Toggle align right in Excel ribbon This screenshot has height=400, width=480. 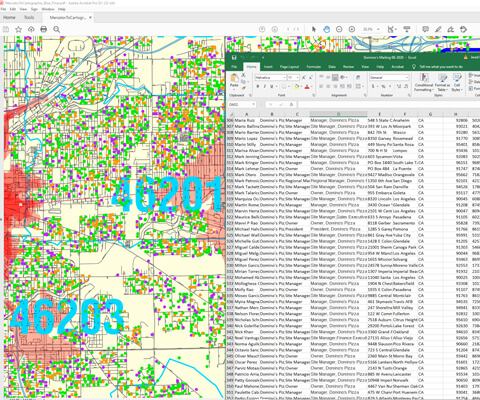coord(335,86)
